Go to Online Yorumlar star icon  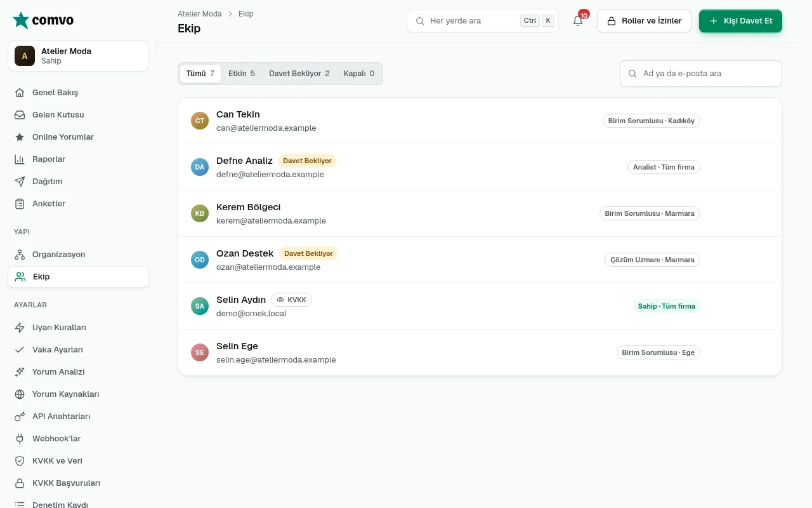click(x=20, y=137)
